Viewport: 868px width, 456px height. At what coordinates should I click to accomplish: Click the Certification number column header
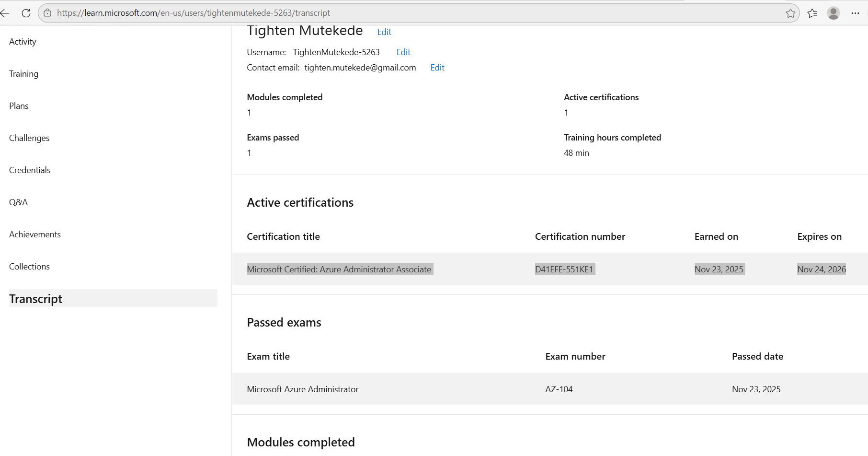[580, 236]
